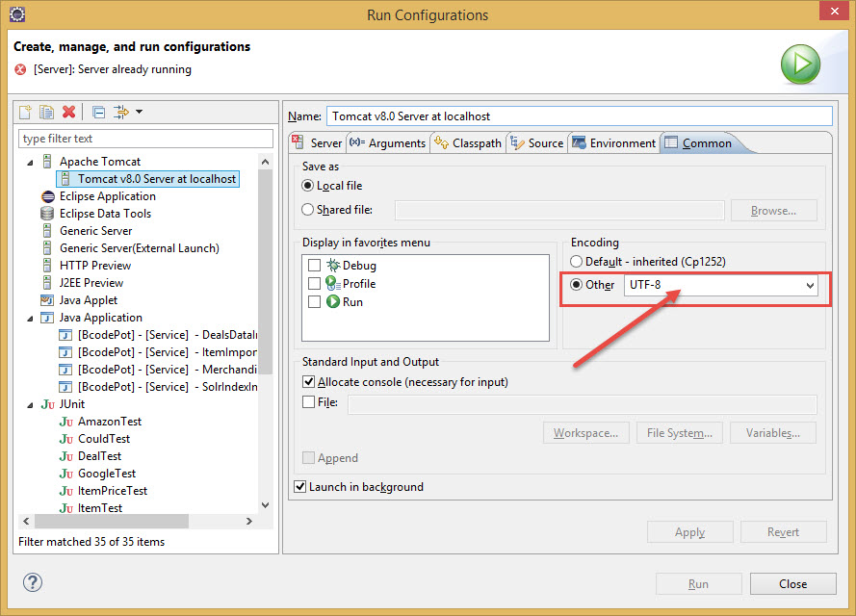Click the HTTP Preview icon
This screenshot has width=856, height=616.
(x=47, y=266)
